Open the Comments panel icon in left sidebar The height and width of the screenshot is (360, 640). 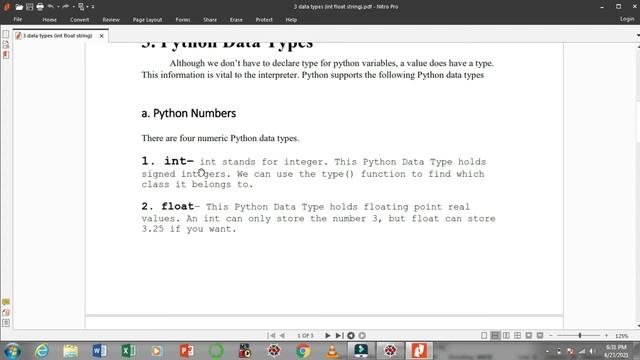[6, 302]
